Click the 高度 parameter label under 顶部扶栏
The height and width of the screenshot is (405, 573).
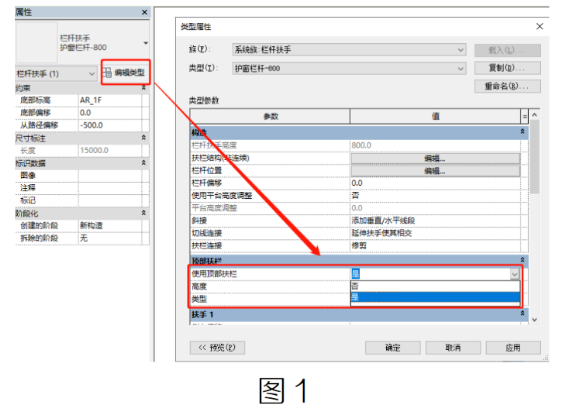pos(199,286)
